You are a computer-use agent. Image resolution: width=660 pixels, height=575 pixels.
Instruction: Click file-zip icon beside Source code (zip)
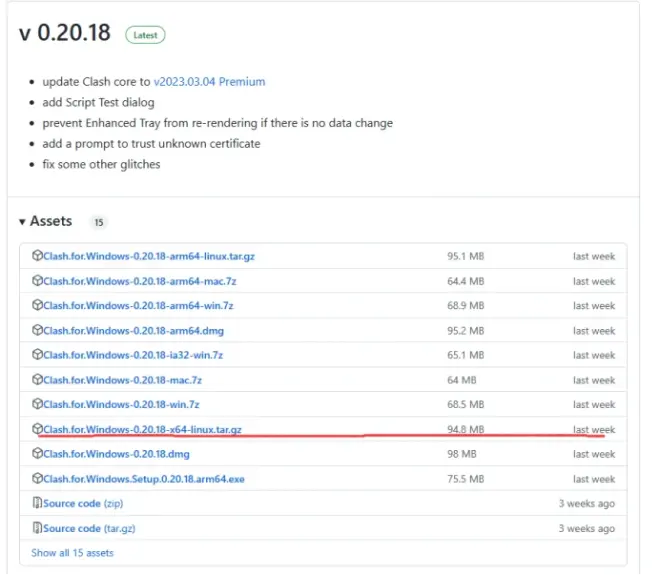[37, 503]
